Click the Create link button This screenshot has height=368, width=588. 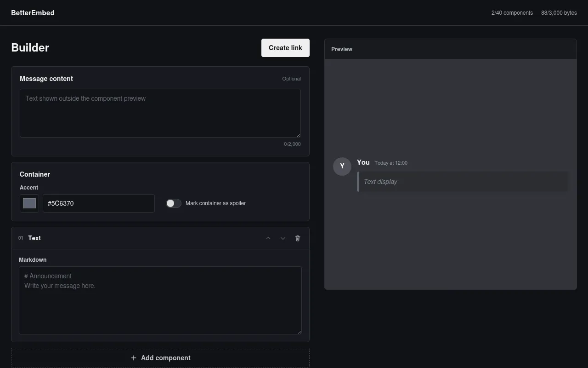(285, 48)
